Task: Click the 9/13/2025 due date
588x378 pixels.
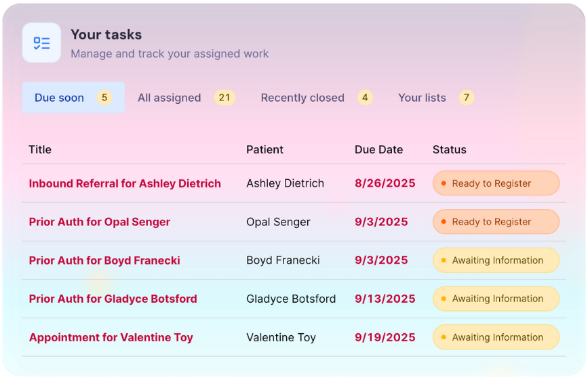Action: click(385, 299)
